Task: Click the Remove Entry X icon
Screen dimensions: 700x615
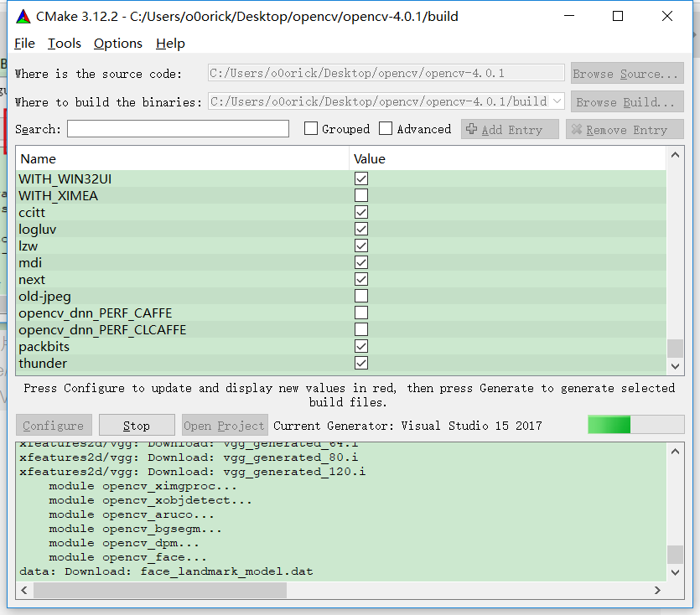Action: 577,129
